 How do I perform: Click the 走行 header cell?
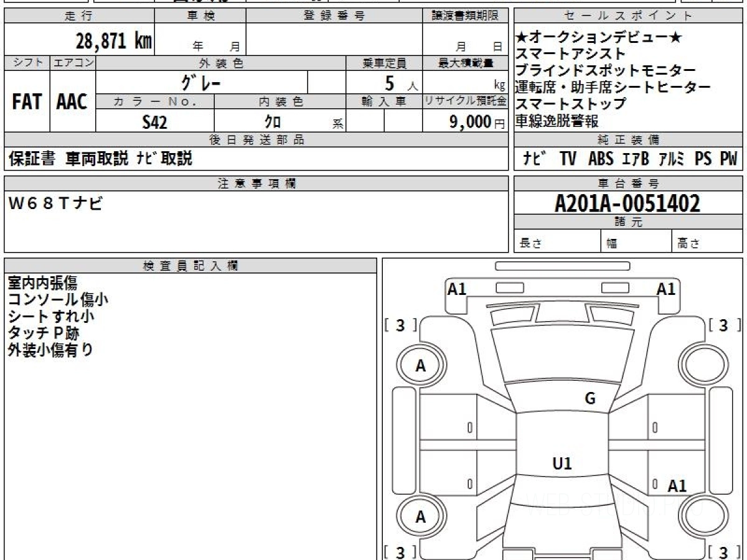(78, 16)
